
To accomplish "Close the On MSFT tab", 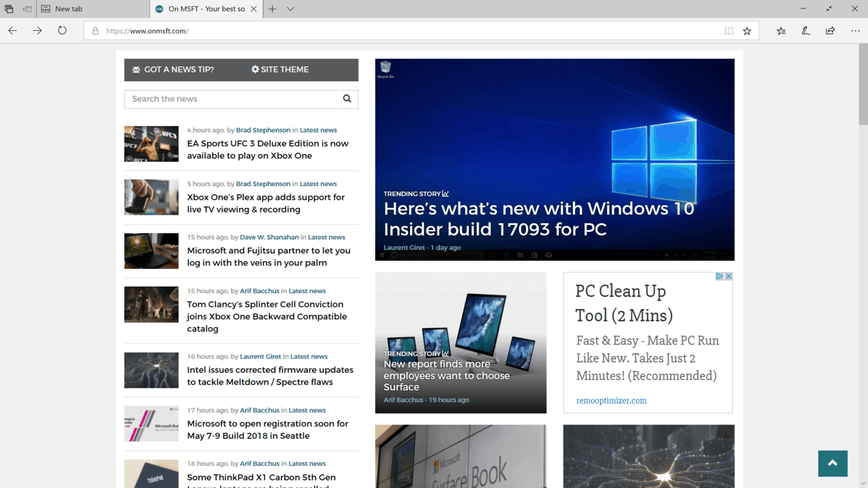I will tap(254, 9).
